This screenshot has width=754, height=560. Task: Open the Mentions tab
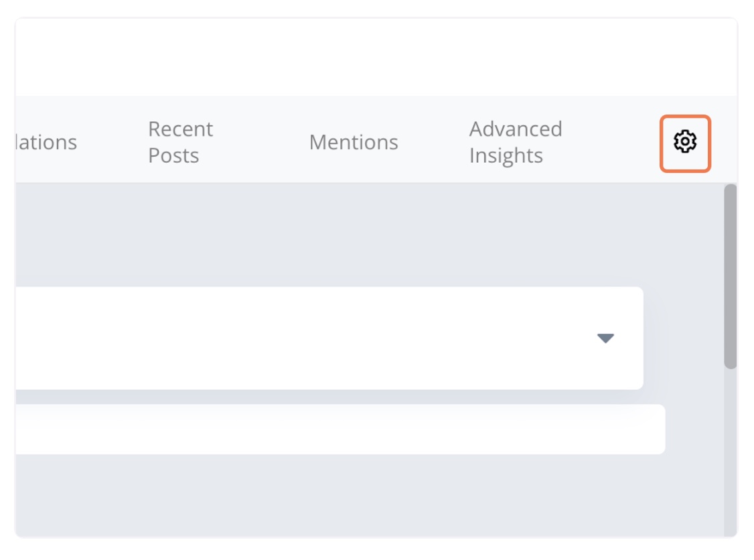[354, 143]
